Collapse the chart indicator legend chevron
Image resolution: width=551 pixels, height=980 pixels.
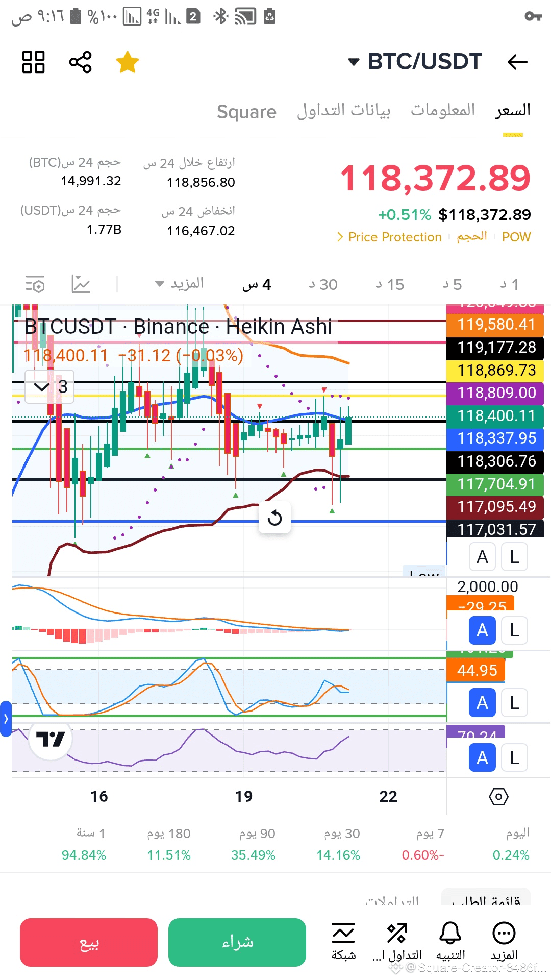[49, 387]
